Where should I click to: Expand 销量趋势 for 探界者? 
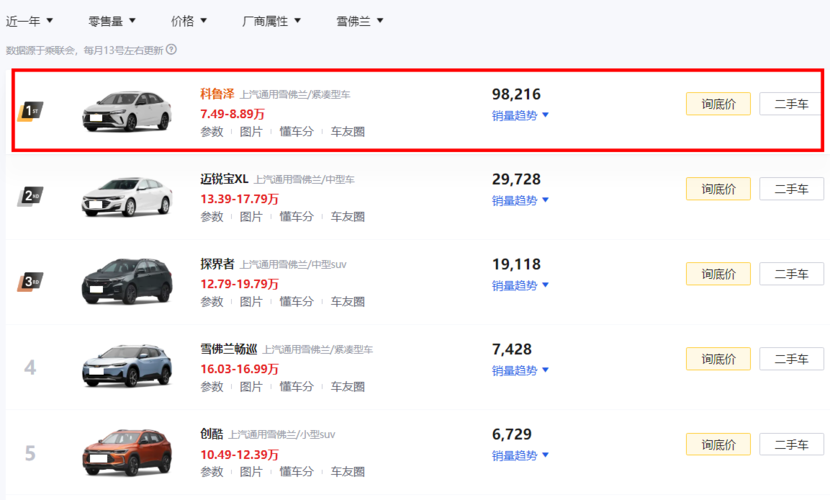click(x=520, y=286)
